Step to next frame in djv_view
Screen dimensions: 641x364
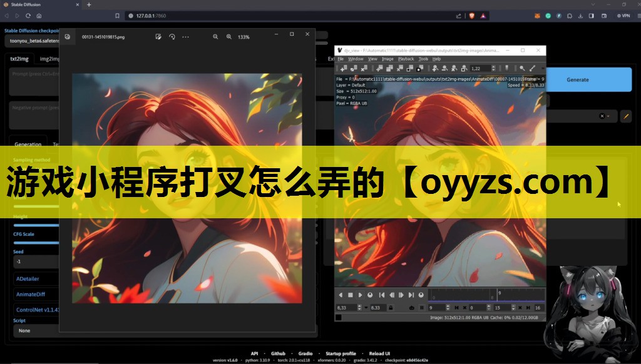coord(401,295)
